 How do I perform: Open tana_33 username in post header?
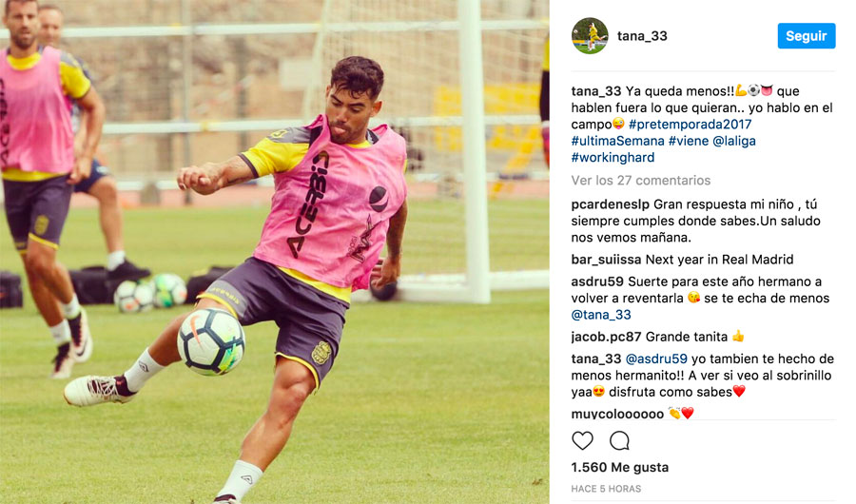(x=642, y=36)
